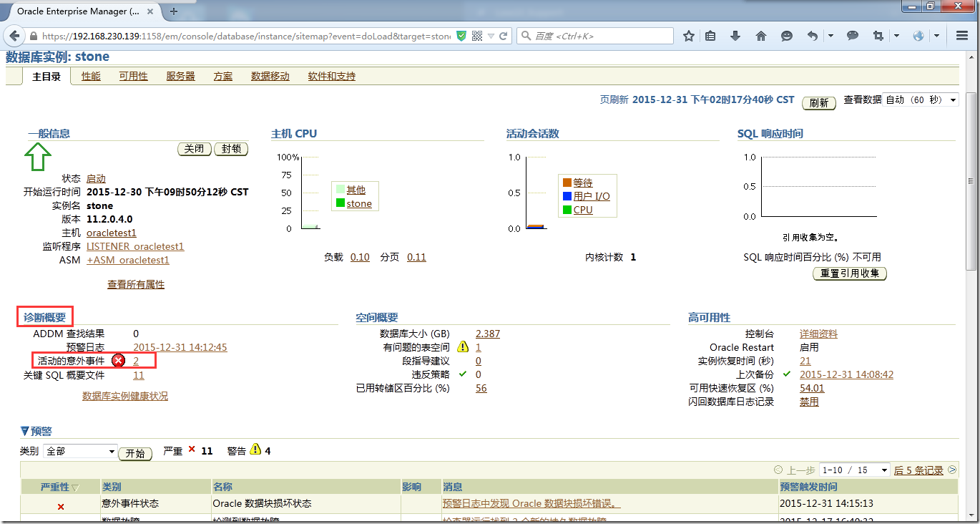Bookmark this page with the star icon
This screenshot has height=524, width=980.
(x=689, y=36)
